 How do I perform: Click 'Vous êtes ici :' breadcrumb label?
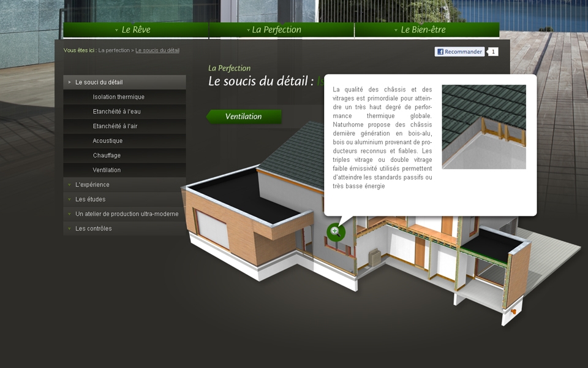click(x=80, y=50)
